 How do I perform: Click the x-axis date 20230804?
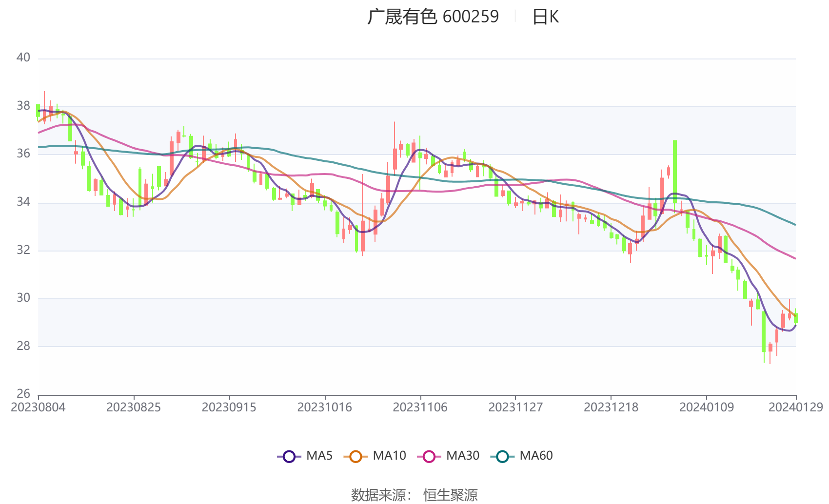tap(38, 407)
